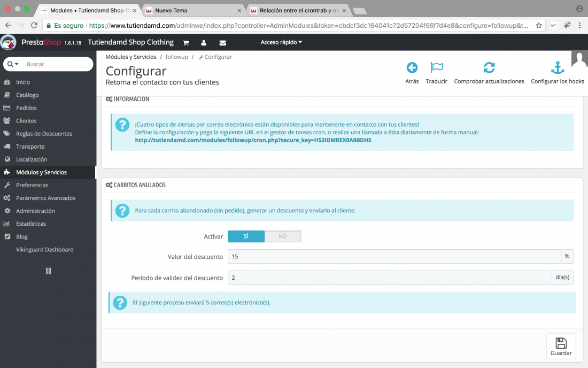Click the Traducir flag icon
The width and height of the screenshot is (588, 368).
pyautogui.click(x=437, y=68)
